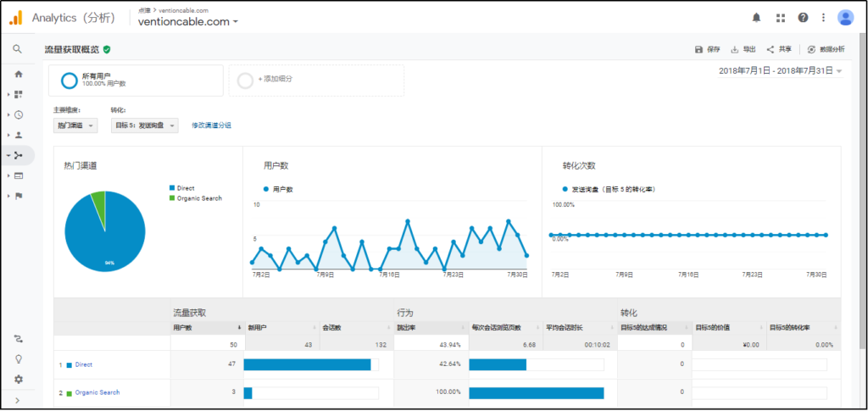Image resolution: width=868 pixels, height=411 pixels.
Task: Click the Google Analytics logo
Action: [15, 18]
